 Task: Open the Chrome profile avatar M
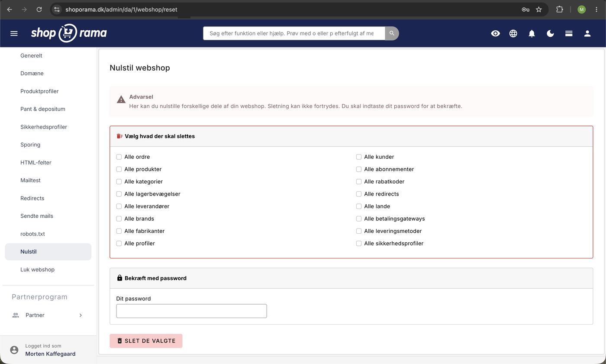tap(581, 9)
